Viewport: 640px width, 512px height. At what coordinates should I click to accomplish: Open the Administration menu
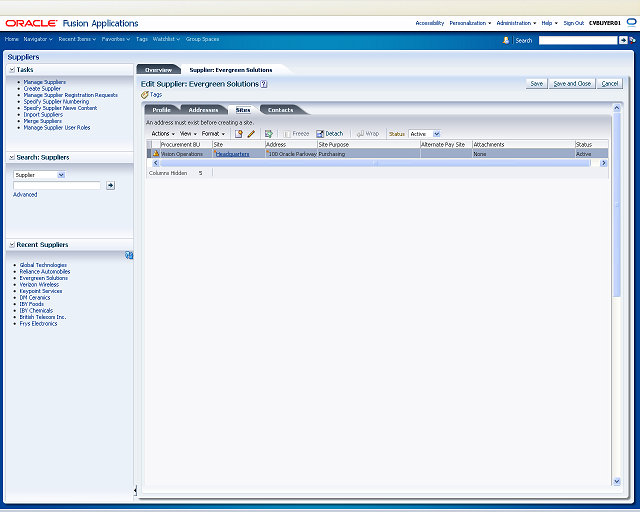(x=516, y=23)
